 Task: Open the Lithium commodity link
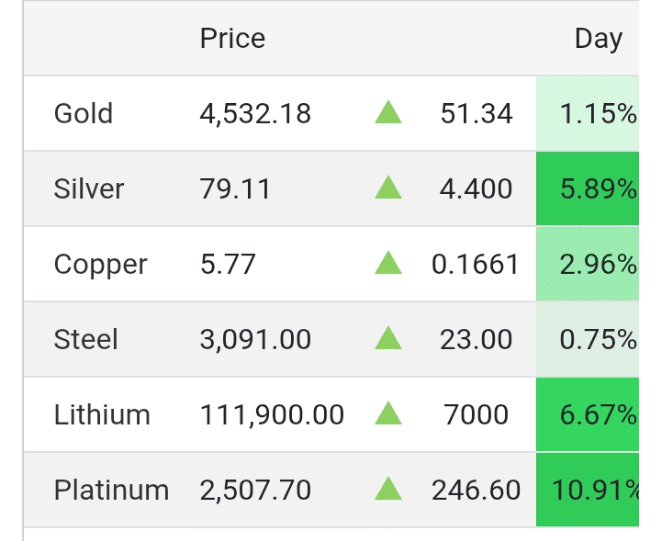(x=102, y=415)
